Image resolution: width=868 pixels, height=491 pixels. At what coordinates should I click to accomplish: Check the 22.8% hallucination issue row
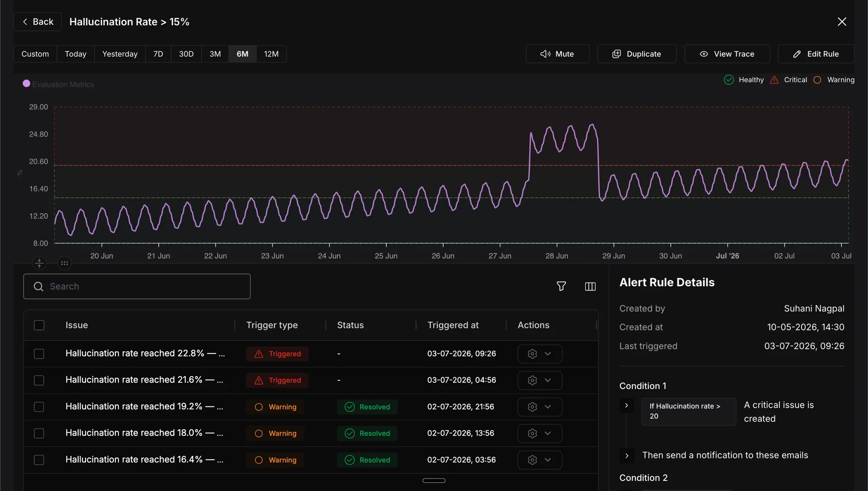coord(39,354)
